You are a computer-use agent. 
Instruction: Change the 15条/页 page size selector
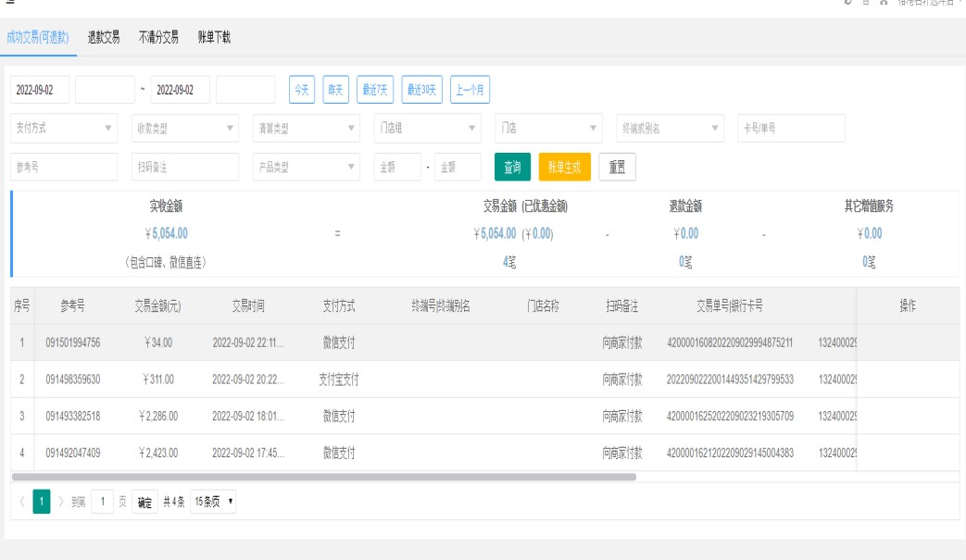click(212, 502)
